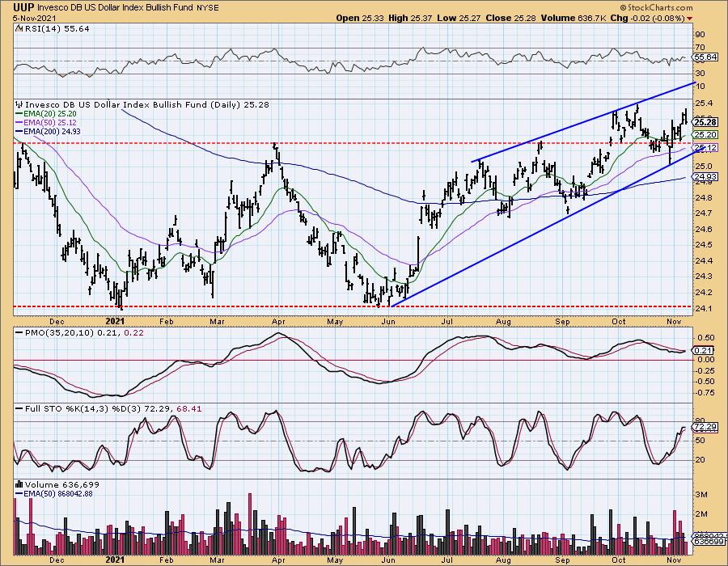Click the 24.5 price axis label
Viewport: 728px width, 566px height.
pyautogui.click(x=702, y=244)
